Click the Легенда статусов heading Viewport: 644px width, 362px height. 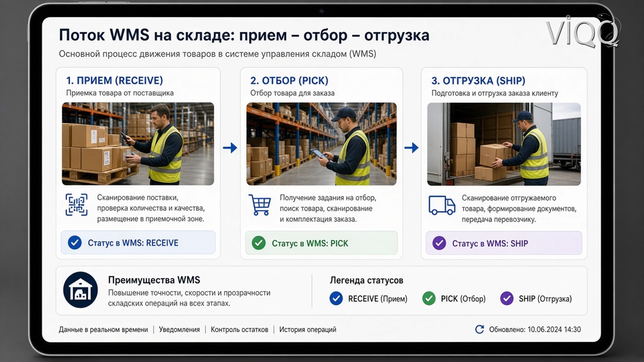pos(366,280)
